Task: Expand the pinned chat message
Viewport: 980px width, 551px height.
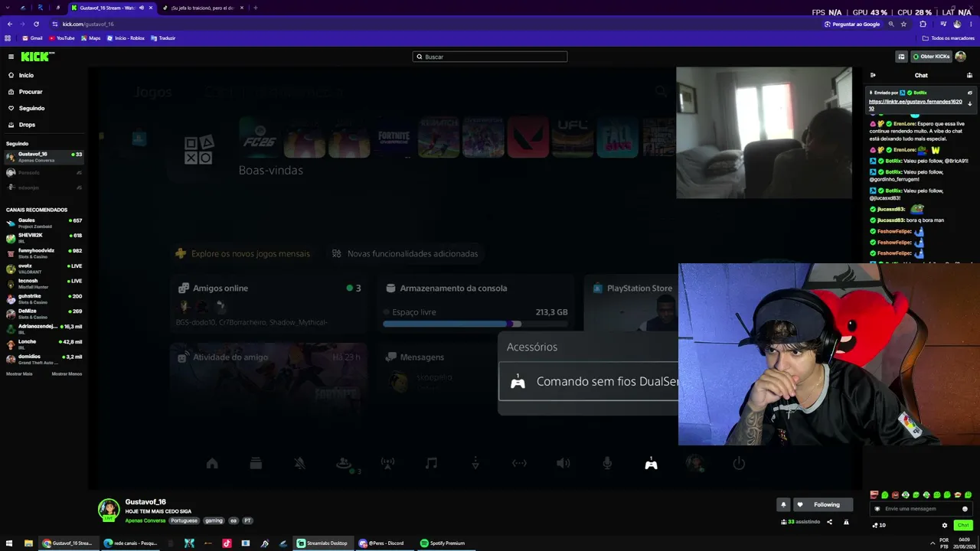Action: click(970, 103)
